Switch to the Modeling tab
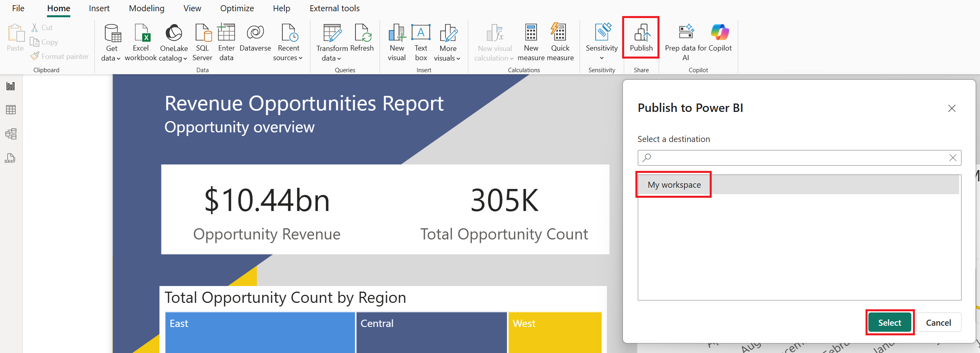The height and width of the screenshot is (353, 980). (147, 8)
